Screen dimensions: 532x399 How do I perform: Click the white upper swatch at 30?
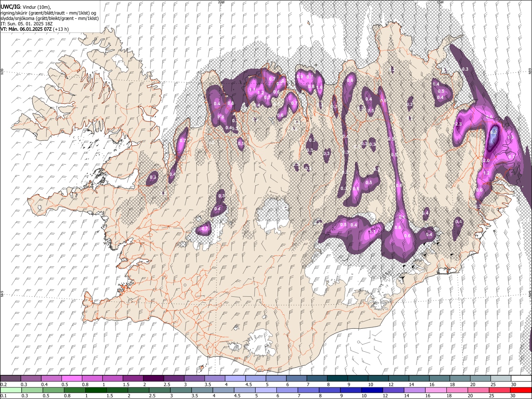[521, 379]
